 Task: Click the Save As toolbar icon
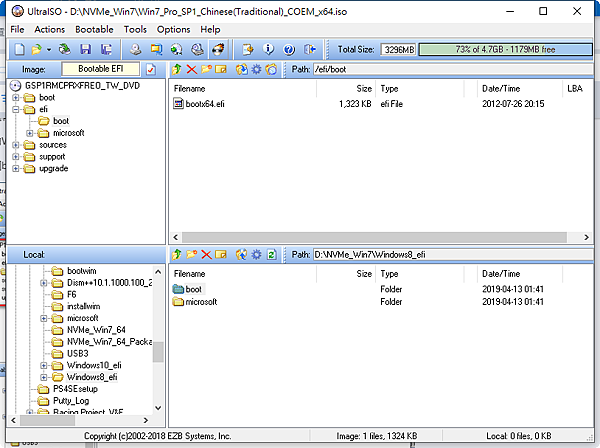(x=106, y=49)
